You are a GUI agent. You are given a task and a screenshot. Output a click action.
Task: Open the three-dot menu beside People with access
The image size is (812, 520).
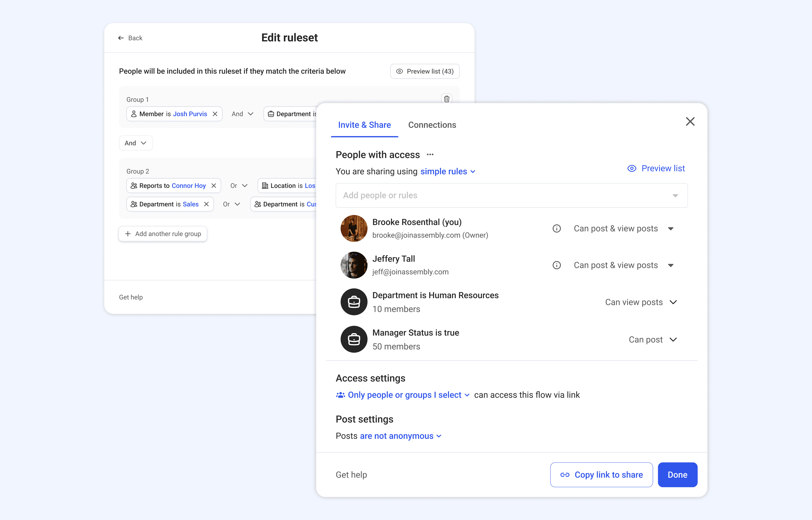[x=430, y=155]
